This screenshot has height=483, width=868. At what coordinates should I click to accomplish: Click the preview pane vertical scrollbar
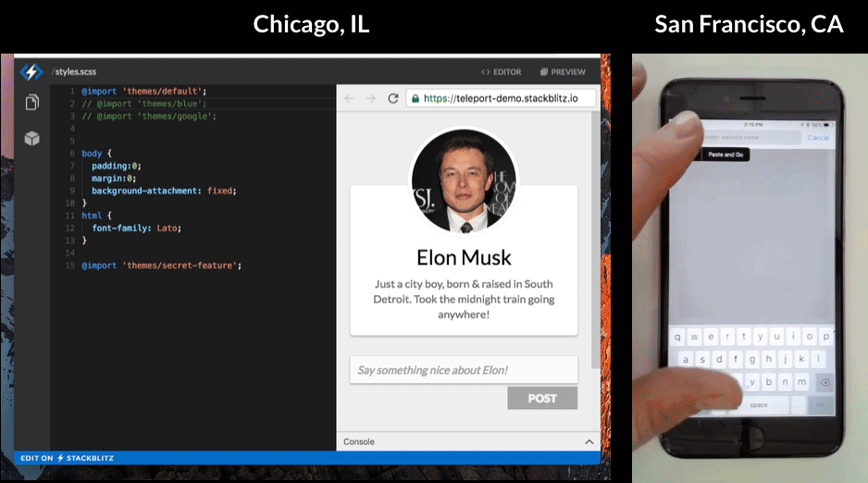click(596, 241)
